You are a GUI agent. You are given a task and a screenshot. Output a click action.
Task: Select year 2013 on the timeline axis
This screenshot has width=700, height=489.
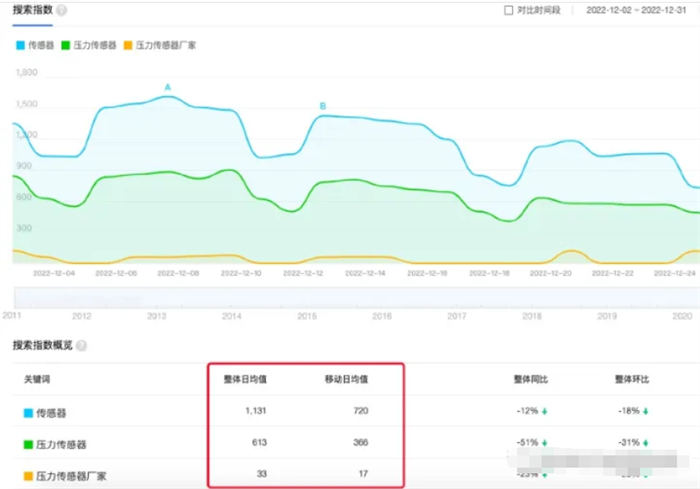[x=156, y=315]
